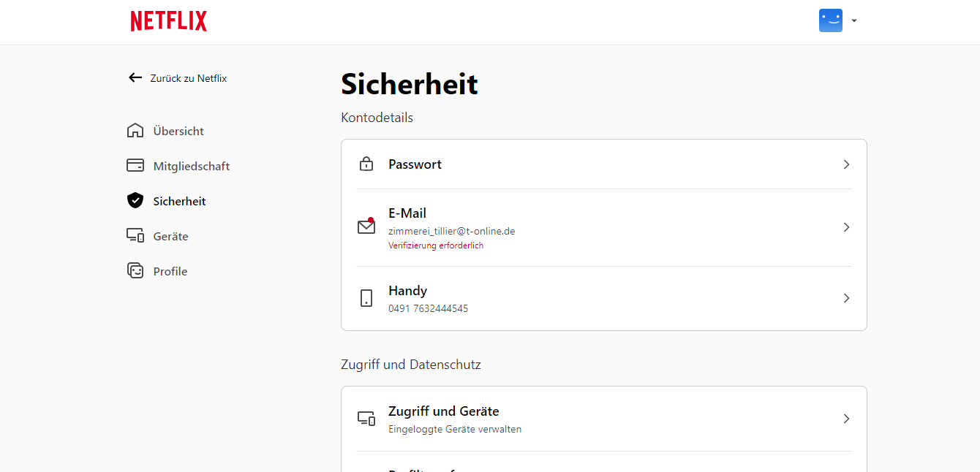This screenshot has height=472, width=980.
Task: Click the red Verifizierung erforderlich text
Action: (x=436, y=245)
